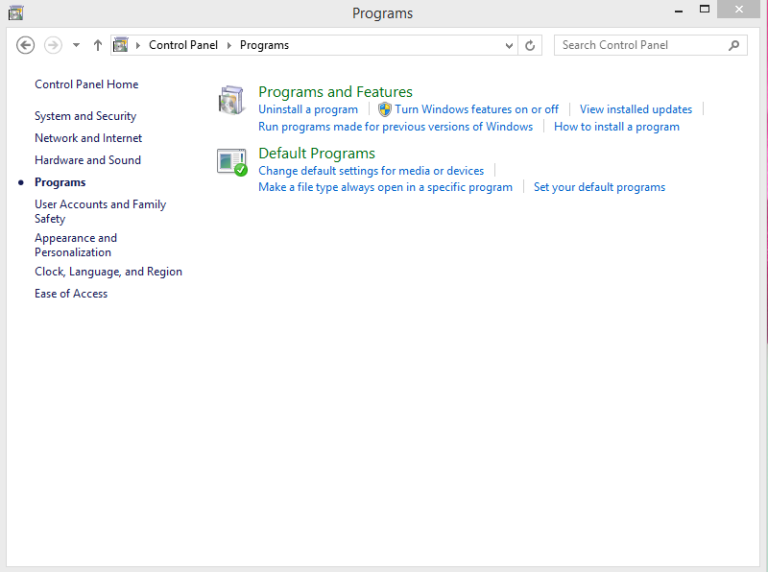Viewport: 768px width, 572px height.
Task: Open the recent locations dropdown arrow
Action: 76,45
